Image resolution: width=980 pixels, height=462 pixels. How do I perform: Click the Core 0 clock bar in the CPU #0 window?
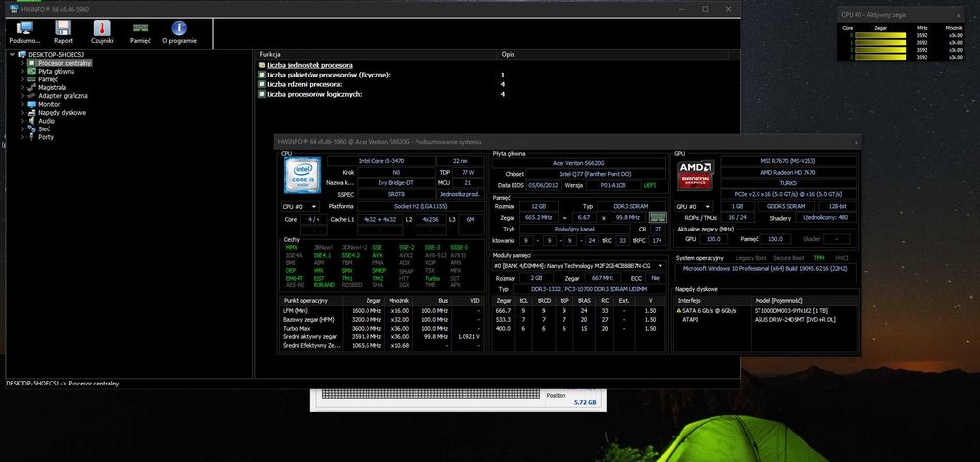pos(881,35)
